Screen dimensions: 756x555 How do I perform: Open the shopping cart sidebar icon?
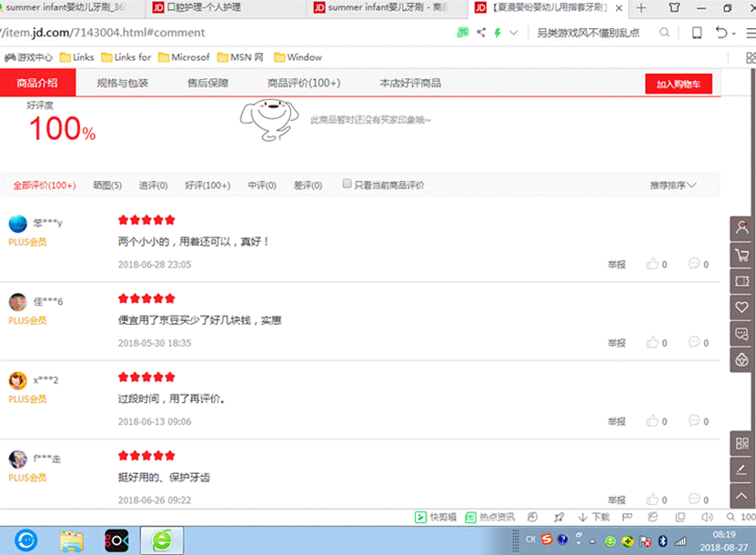(742, 256)
